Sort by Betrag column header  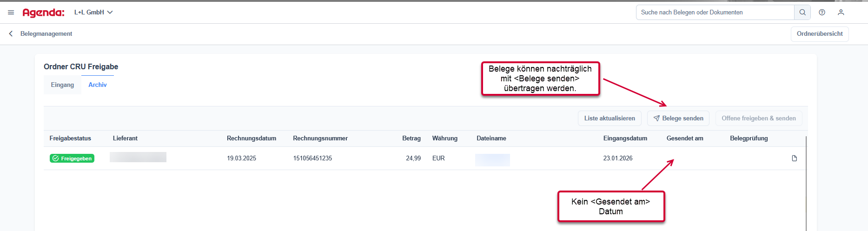click(411, 139)
